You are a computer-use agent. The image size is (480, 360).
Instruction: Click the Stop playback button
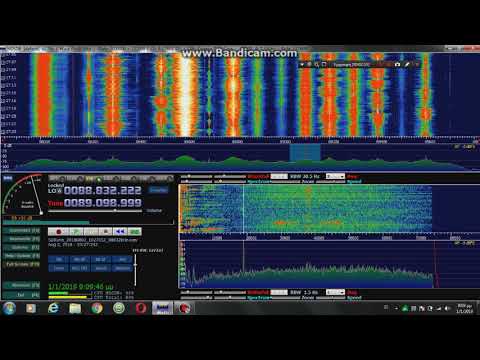[106, 231]
